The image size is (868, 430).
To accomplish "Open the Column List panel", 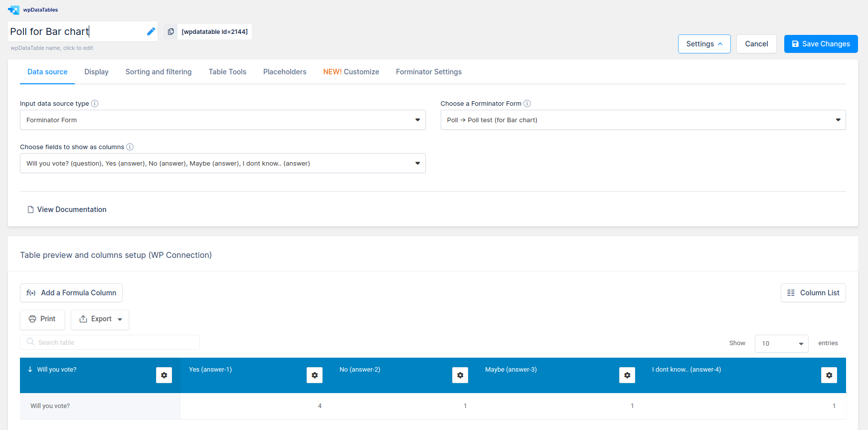I will [813, 293].
